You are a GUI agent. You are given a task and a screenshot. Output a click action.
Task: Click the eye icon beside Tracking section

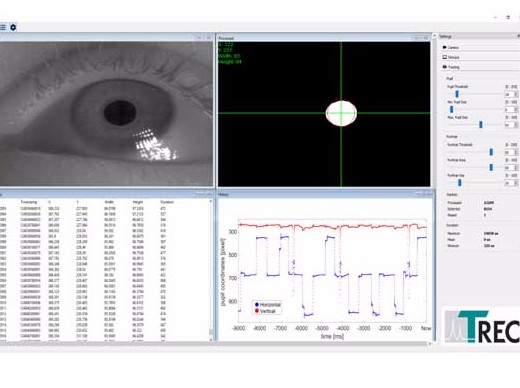pos(444,67)
